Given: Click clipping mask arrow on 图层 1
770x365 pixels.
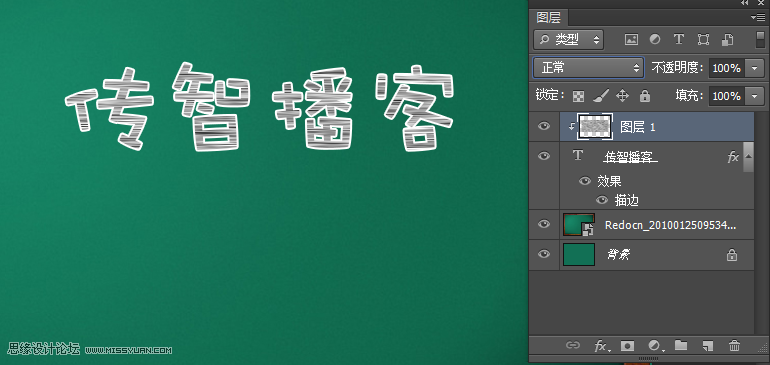Looking at the screenshot, I should (x=572, y=127).
